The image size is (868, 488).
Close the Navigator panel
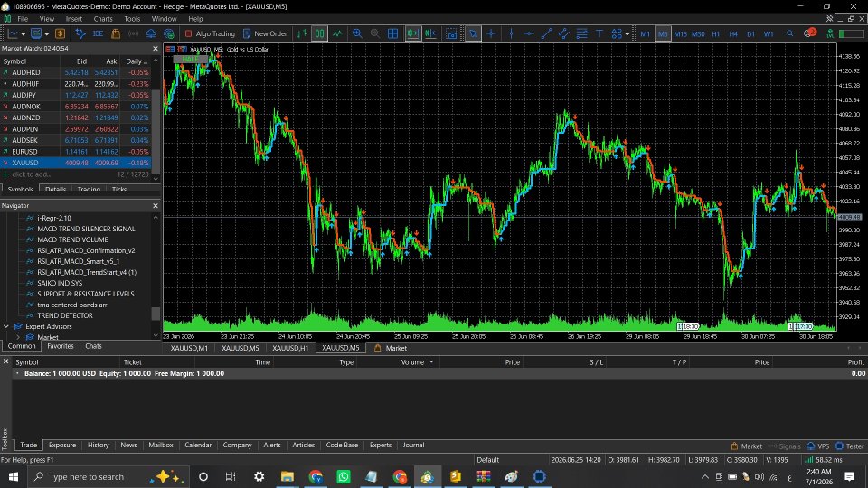[x=155, y=206]
